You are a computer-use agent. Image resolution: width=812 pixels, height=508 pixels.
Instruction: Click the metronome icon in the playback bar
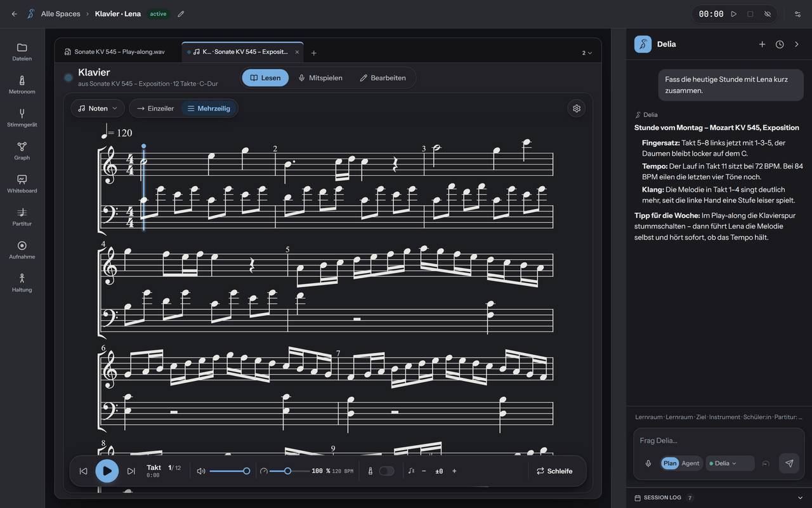(370, 471)
